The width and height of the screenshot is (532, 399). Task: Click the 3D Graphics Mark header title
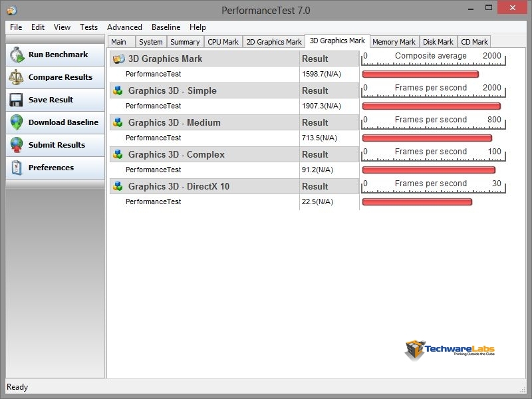(165, 59)
